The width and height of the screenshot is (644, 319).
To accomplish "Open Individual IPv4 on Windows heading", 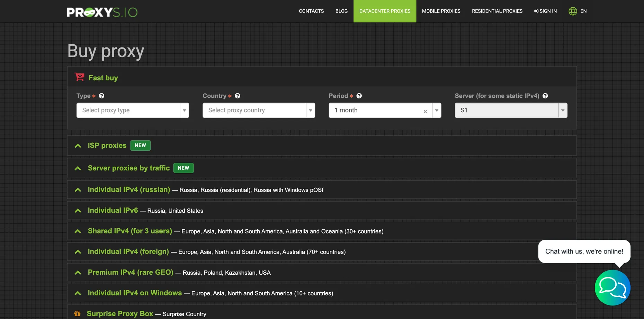I will (x=135, y=293).
